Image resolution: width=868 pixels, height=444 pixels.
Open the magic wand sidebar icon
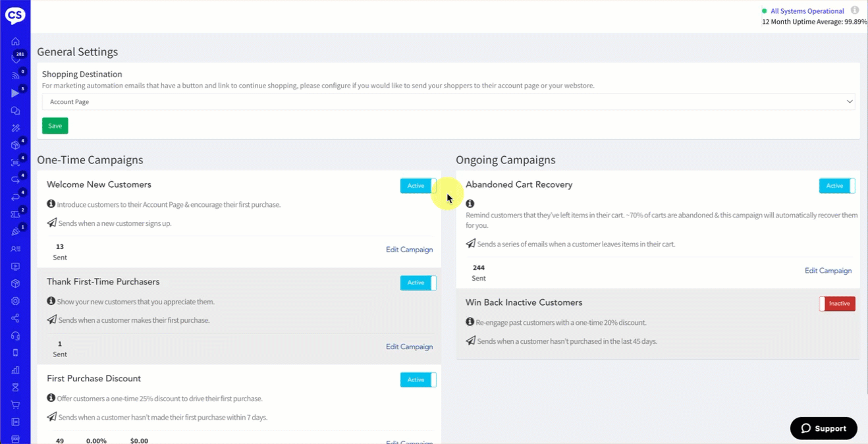coord(15,128)
